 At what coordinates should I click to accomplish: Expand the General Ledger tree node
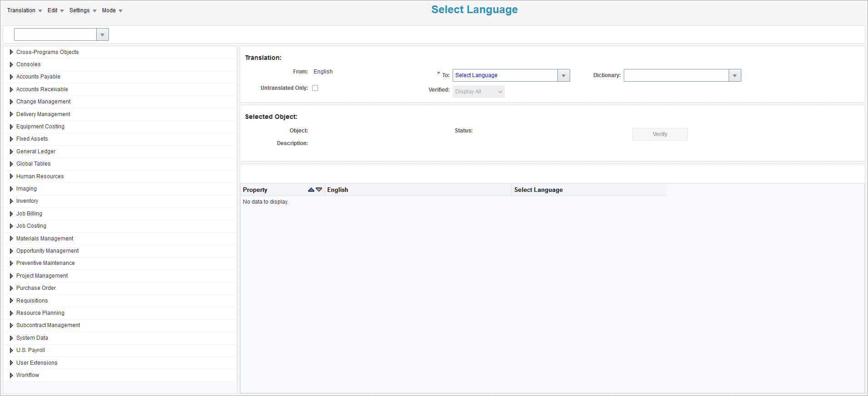tap(11, 152)
